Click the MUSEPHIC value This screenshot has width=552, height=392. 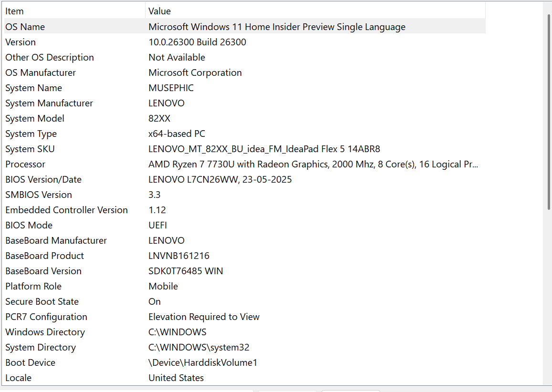pos(171,88)
